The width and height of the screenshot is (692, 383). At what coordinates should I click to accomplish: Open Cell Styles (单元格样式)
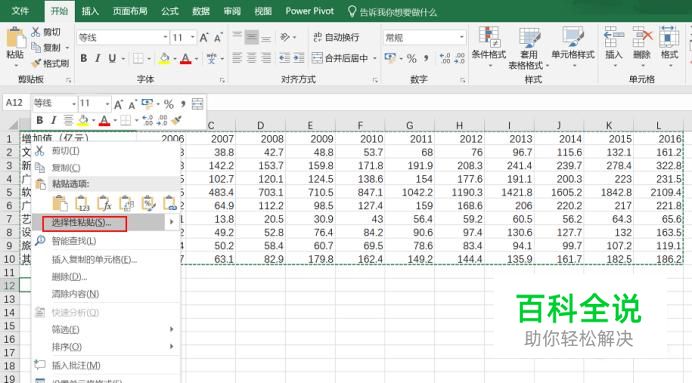pos(573,47)
